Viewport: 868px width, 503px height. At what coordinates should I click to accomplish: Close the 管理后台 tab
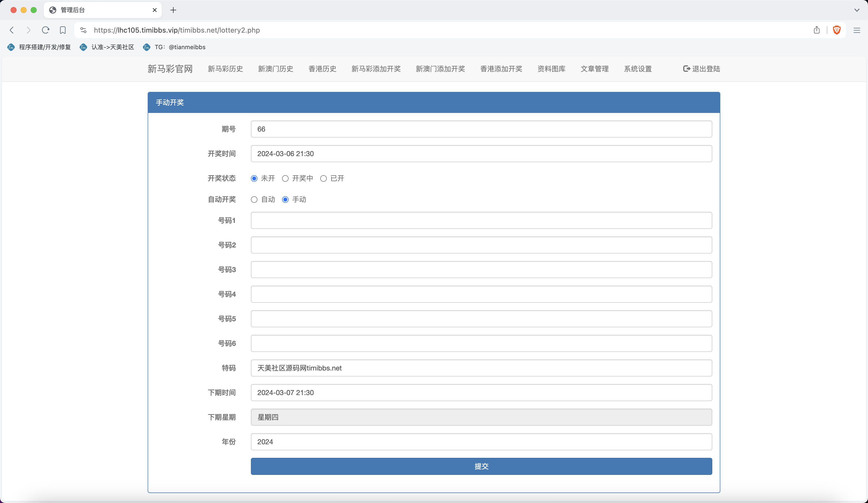tap(155, 10)
